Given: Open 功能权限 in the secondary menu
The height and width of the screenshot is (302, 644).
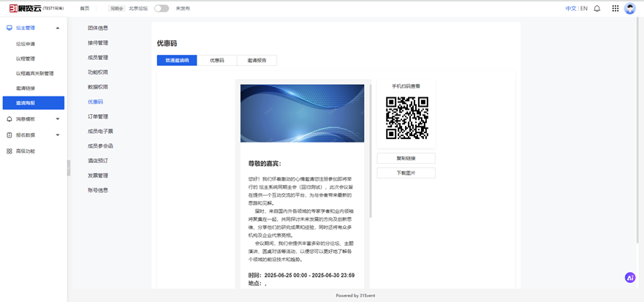Looking at the screenshot, I should tap(98, 72).
